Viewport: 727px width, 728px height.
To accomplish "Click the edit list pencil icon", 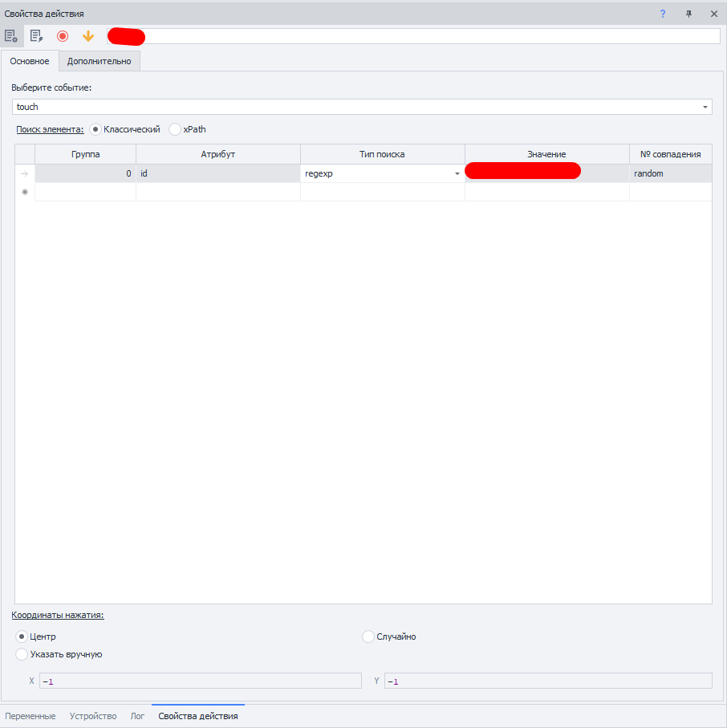I will coord(37,36).
